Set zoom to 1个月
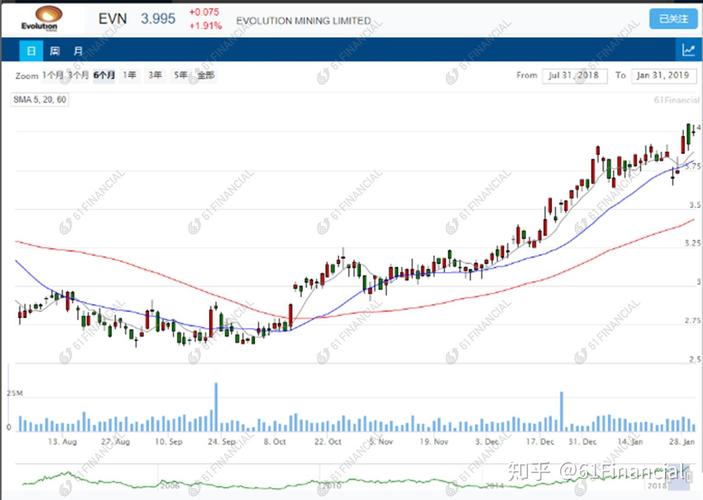This screenshot has width=703, height=500. click(x=53, y=75)
